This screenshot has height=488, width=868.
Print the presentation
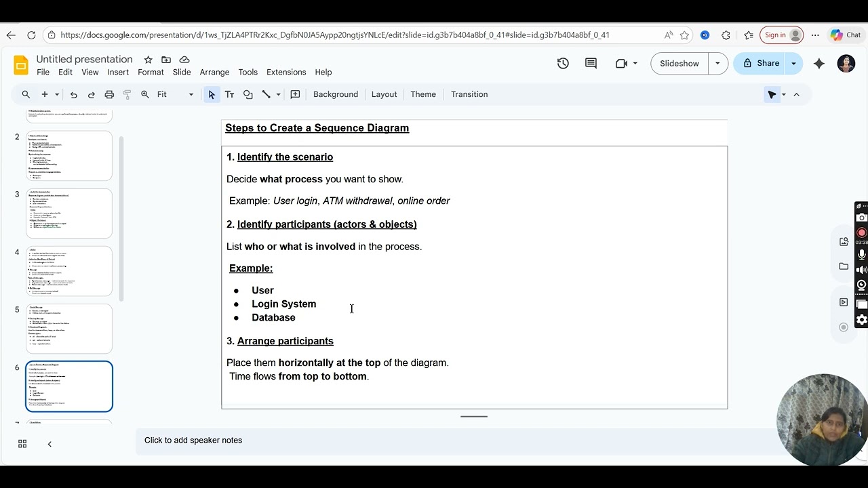[x=109, y=94]
